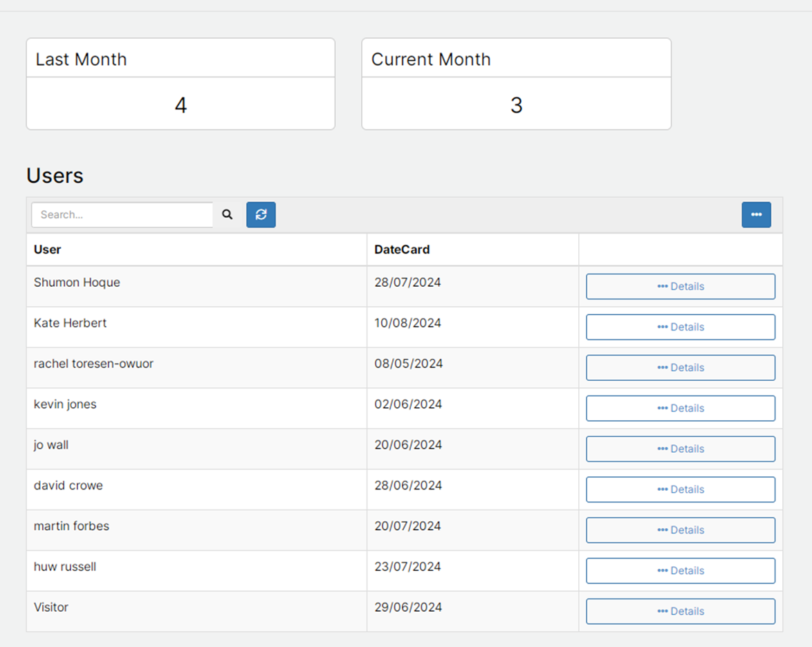
Task: Click the Current Month count 3
Action: coord(516,105)
